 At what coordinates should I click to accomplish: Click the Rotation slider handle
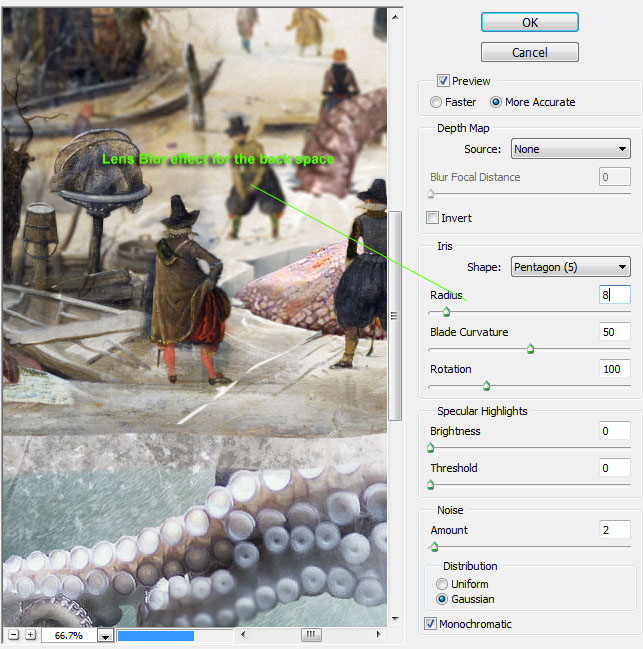coord(487,386)
